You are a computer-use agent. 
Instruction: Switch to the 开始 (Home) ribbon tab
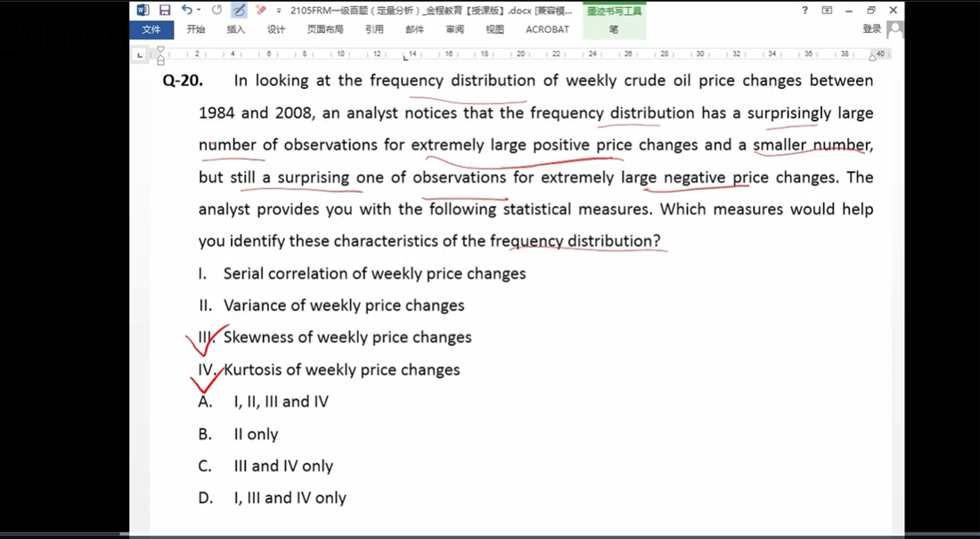[x=196, y=29]
